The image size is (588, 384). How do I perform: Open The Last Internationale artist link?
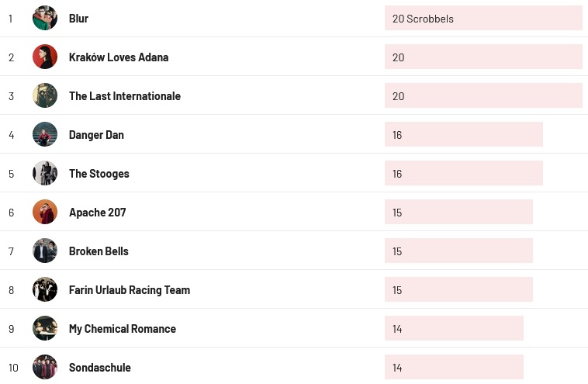tap(124, 96)
